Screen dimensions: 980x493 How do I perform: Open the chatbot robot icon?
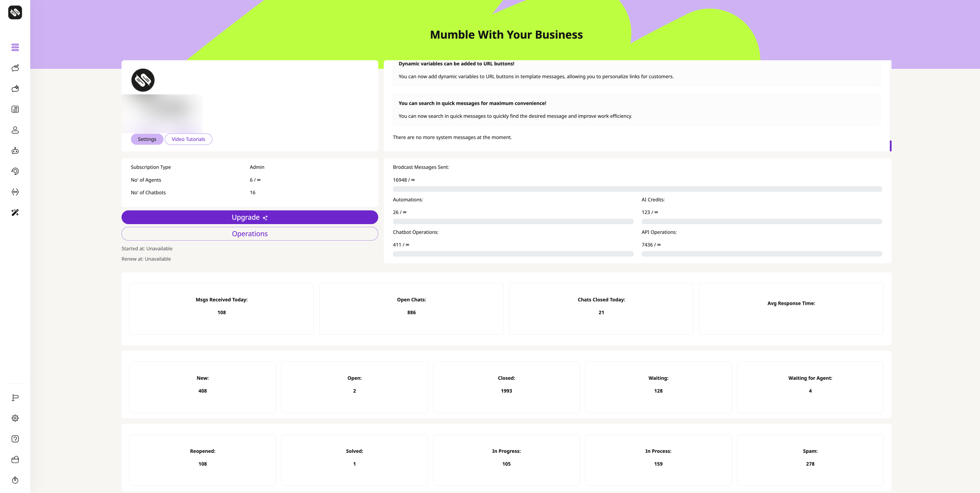coord(15,151)
